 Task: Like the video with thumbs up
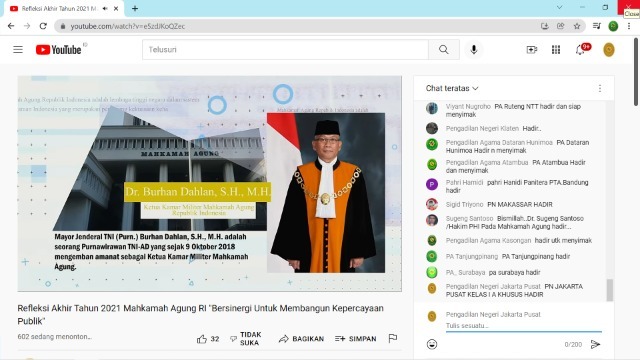click(208, 339)
